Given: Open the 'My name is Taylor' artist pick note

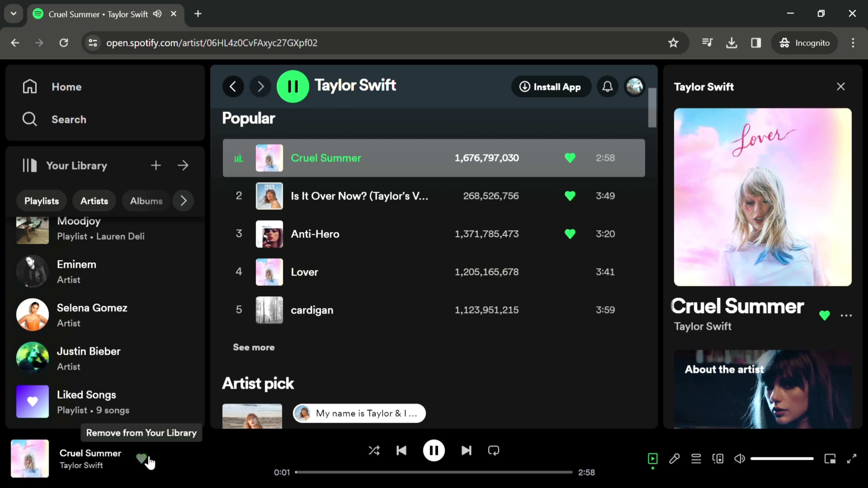Looking at the screenshot, I should pos(359,413).
